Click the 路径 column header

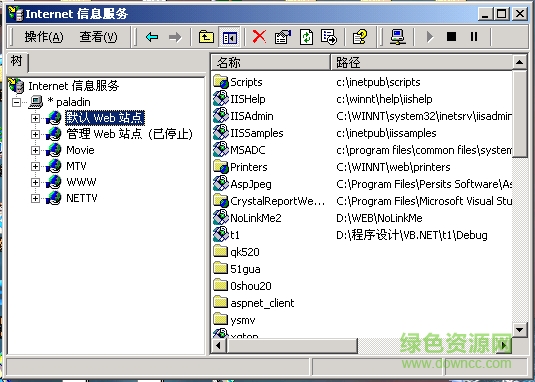click(422, 62)
